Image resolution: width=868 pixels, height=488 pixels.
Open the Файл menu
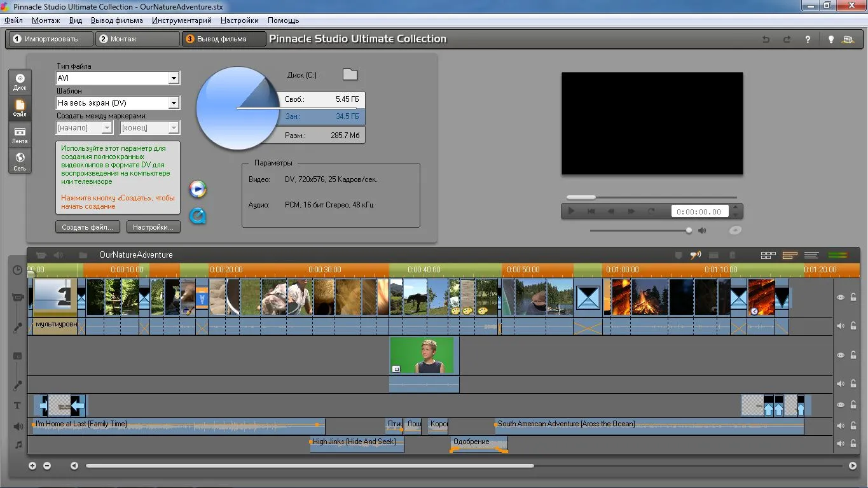pos(13,20)
